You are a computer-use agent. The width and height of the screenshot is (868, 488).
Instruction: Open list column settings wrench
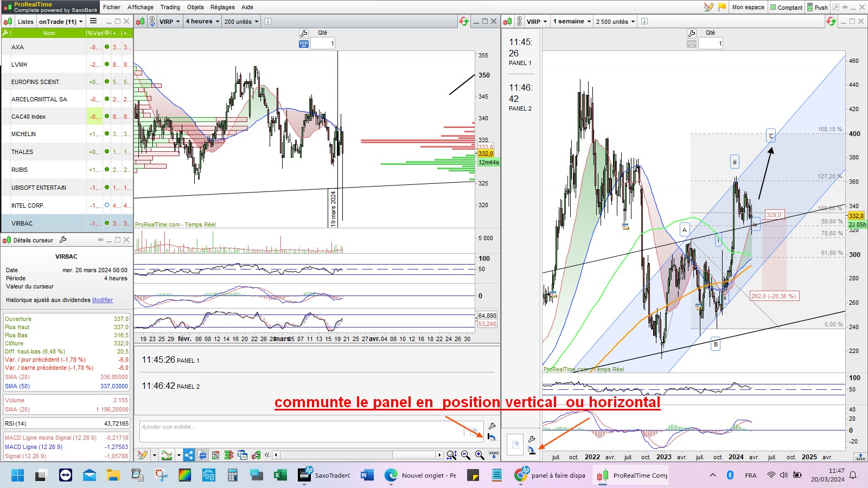[x=6, y=33]
